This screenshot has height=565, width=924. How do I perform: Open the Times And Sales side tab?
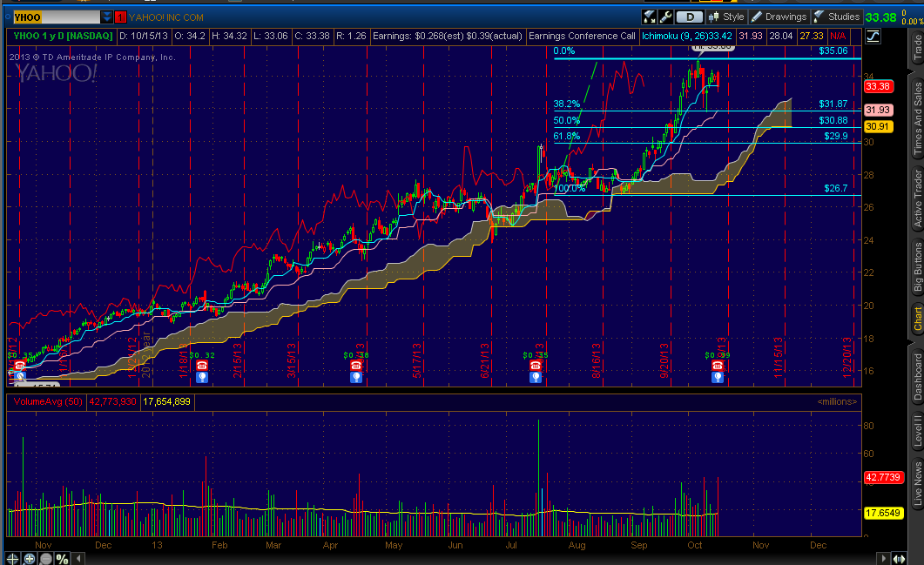pyautogui.click(x=917, y=118)
